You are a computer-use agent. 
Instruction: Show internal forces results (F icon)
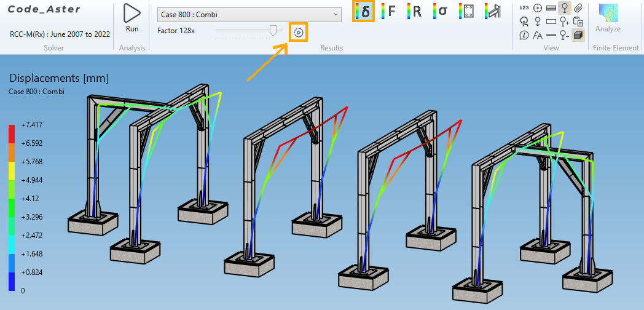388,11
